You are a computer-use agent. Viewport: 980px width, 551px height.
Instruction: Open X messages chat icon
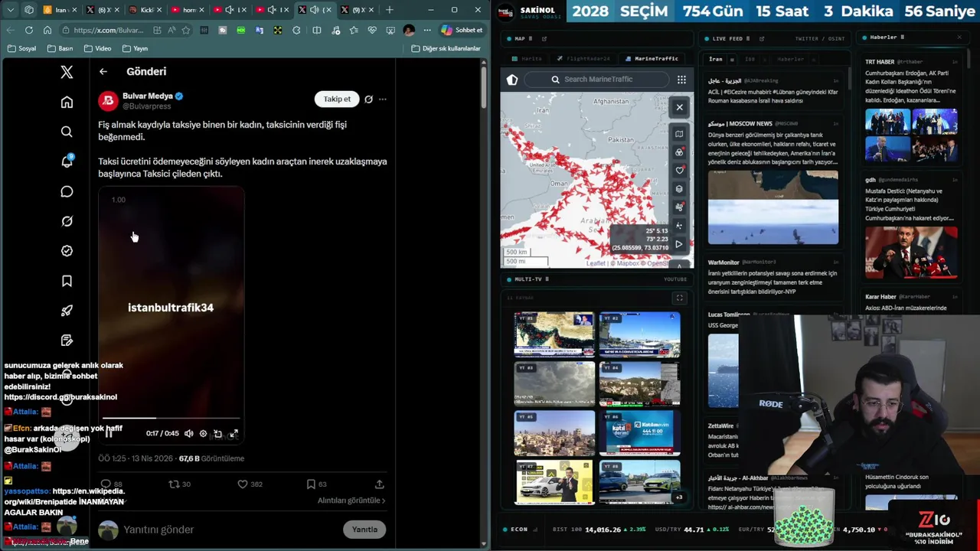(67, 191)
